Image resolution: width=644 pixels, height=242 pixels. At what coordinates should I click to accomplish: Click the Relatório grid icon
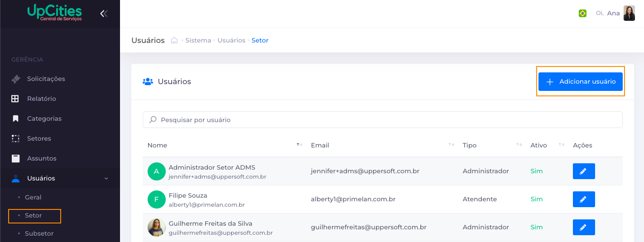click(x=15, y=99)
